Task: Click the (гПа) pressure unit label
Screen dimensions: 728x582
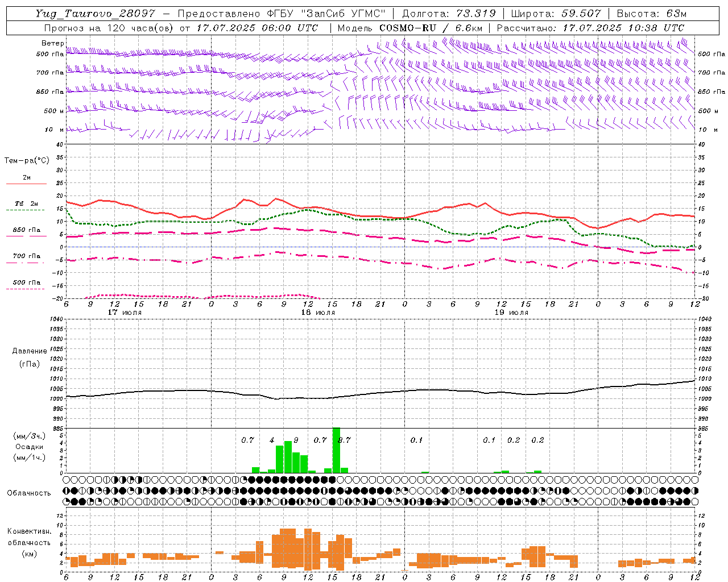Action: click(x=29, y=364)
